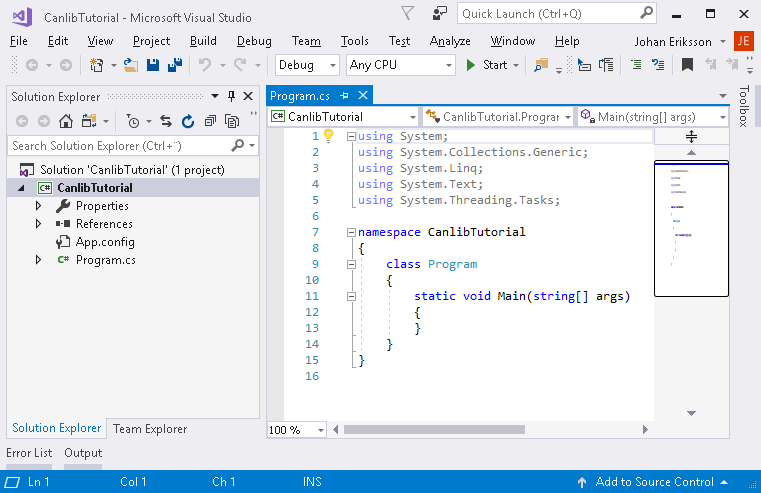Open the Error List tab
Viewport: 761px width, 493px height.
pyautogui.click(x=29, y=453)
